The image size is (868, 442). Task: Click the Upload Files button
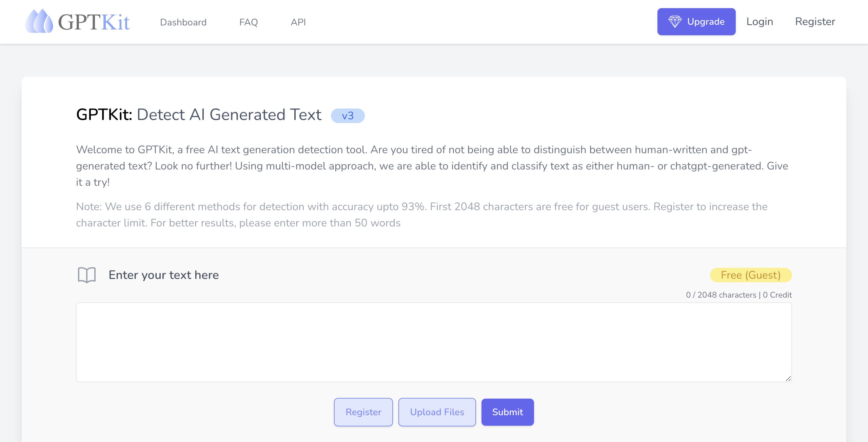(x=437, y=412)
